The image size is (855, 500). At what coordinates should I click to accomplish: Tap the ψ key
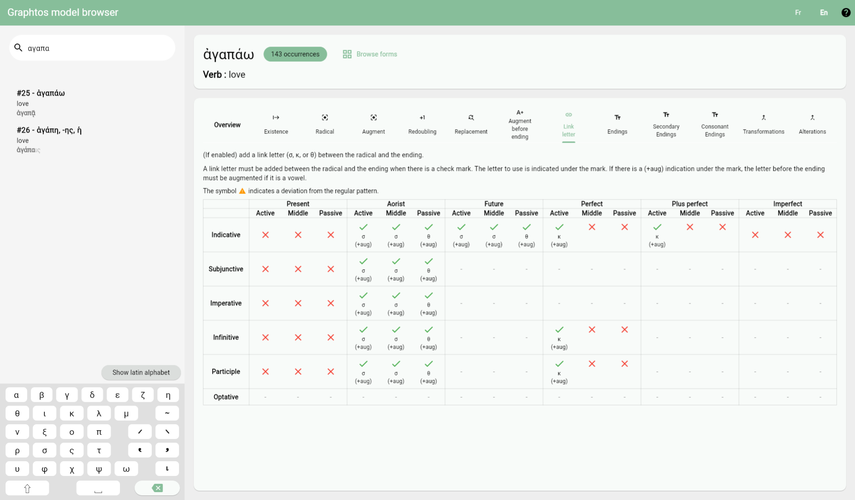(99, 469)
